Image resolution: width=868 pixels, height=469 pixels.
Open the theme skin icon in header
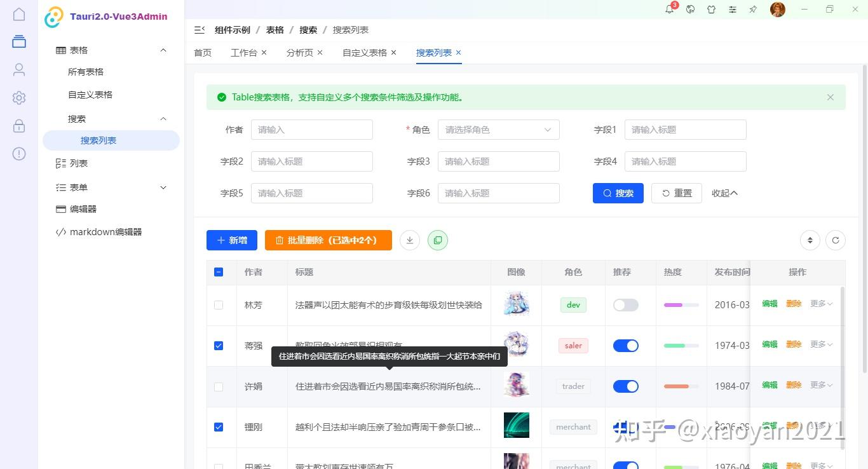712,10
